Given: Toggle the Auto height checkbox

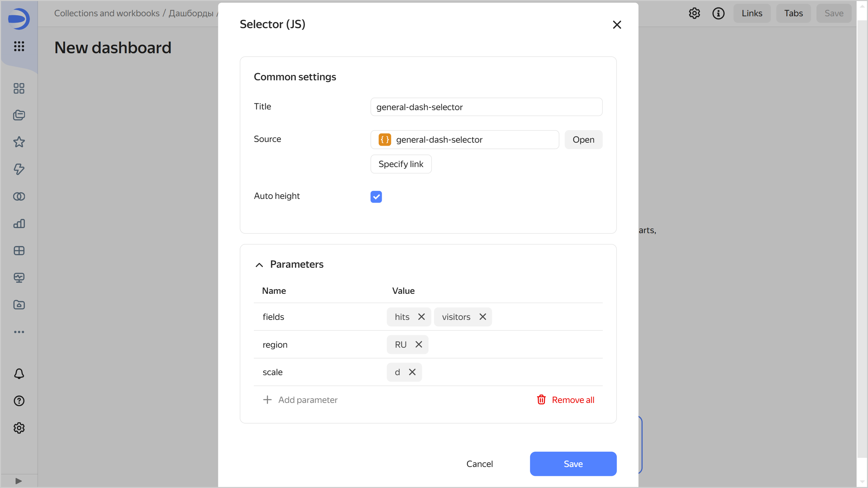Looking at the screenshot, I should 376,197.
